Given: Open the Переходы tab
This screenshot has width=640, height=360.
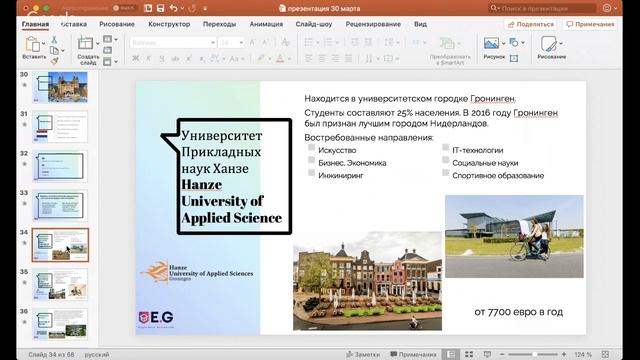Looking at the screenshot, I should click(220, 24).
